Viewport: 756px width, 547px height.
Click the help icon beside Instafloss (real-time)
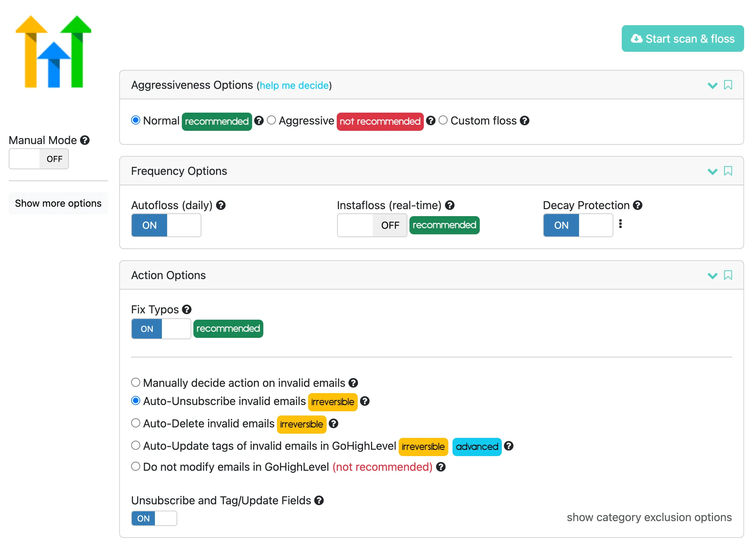click(x=450, y=205)
